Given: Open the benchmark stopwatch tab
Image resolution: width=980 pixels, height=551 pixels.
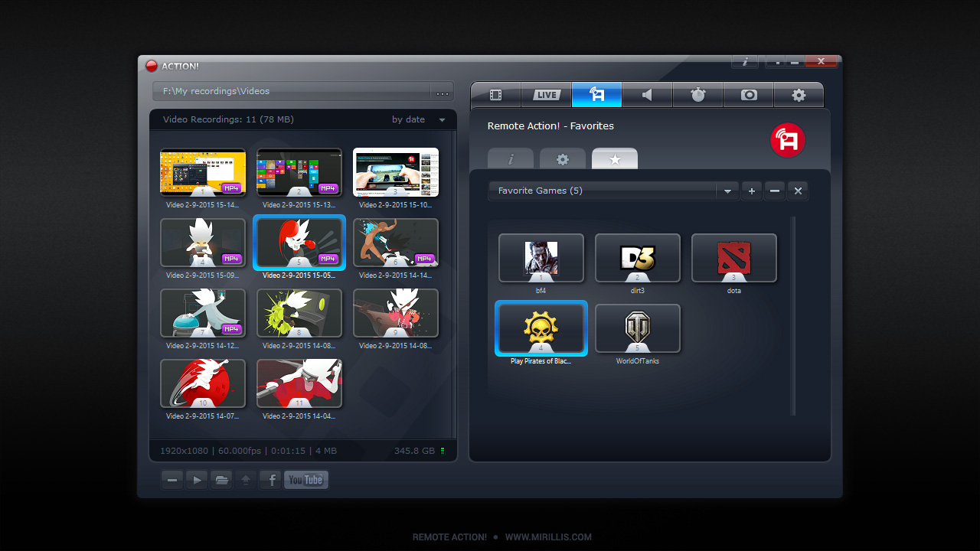Looking at the screenshot, I should 697,95.
